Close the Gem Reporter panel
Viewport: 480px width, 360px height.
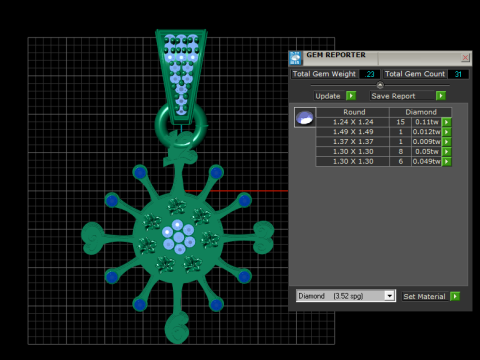[465, 58]
